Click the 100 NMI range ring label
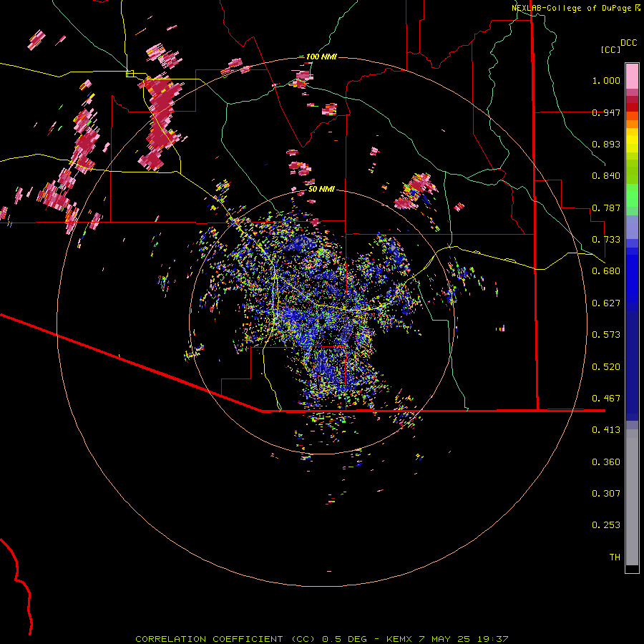 321,57
